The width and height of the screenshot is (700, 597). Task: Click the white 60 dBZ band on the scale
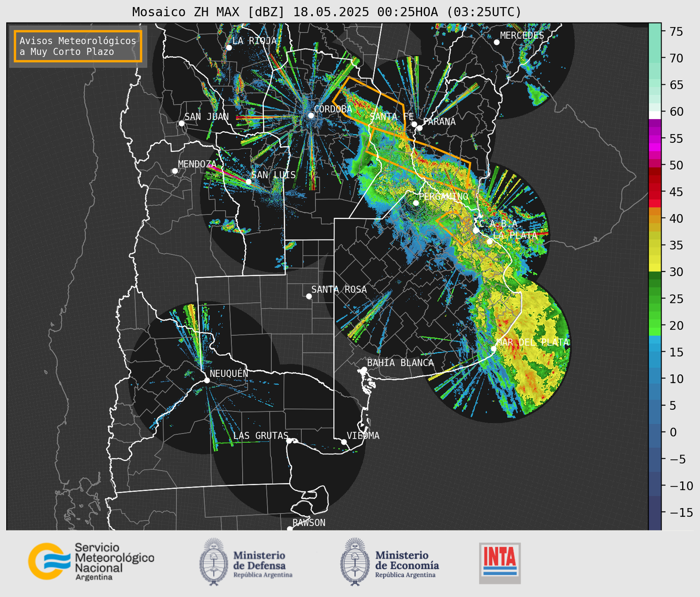(x=655, y=115)
